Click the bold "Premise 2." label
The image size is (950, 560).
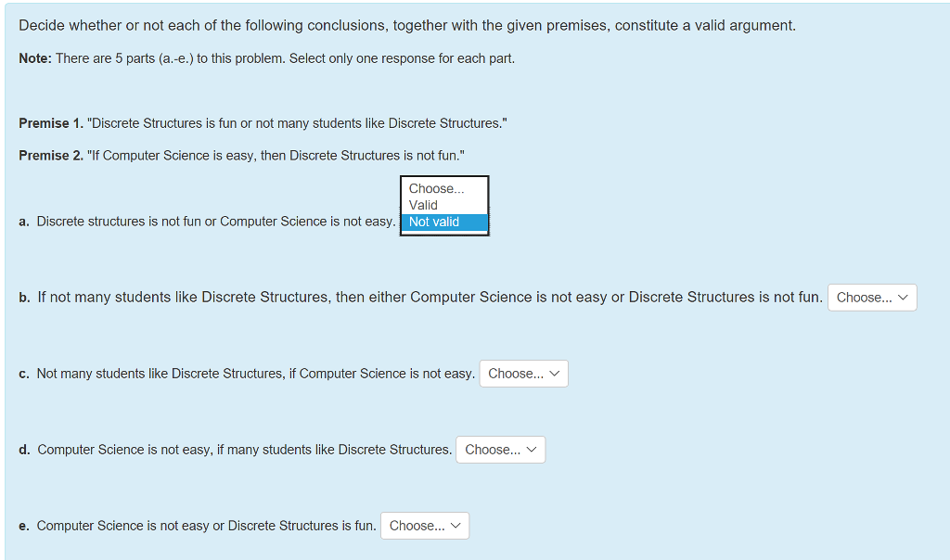pos(50,155)
